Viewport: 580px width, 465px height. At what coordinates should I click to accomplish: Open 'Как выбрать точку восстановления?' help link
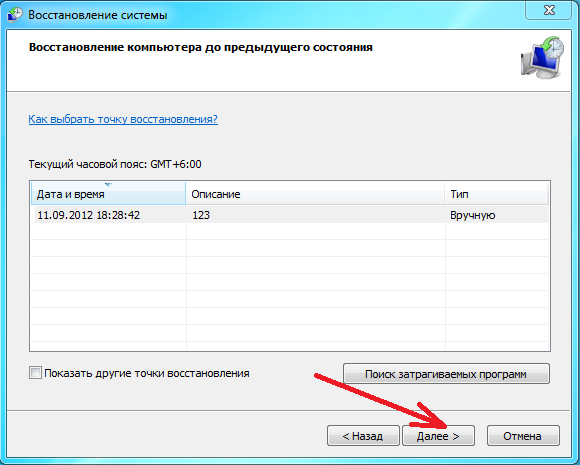123,119
